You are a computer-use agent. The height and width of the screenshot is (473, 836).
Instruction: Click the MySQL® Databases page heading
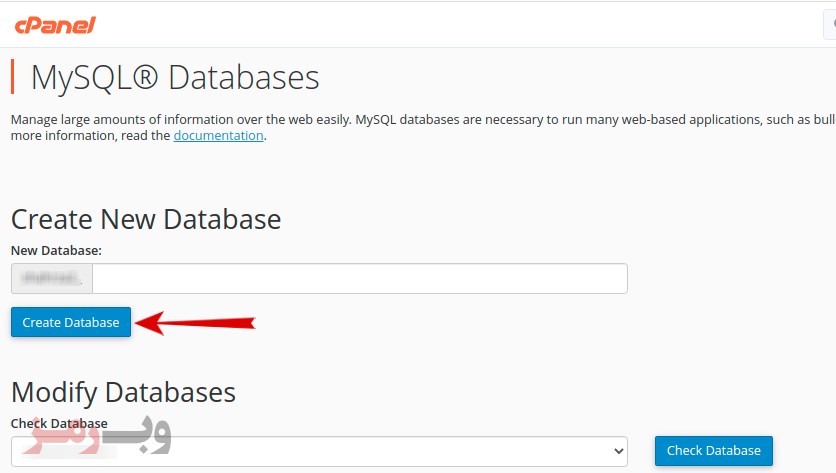175,78
